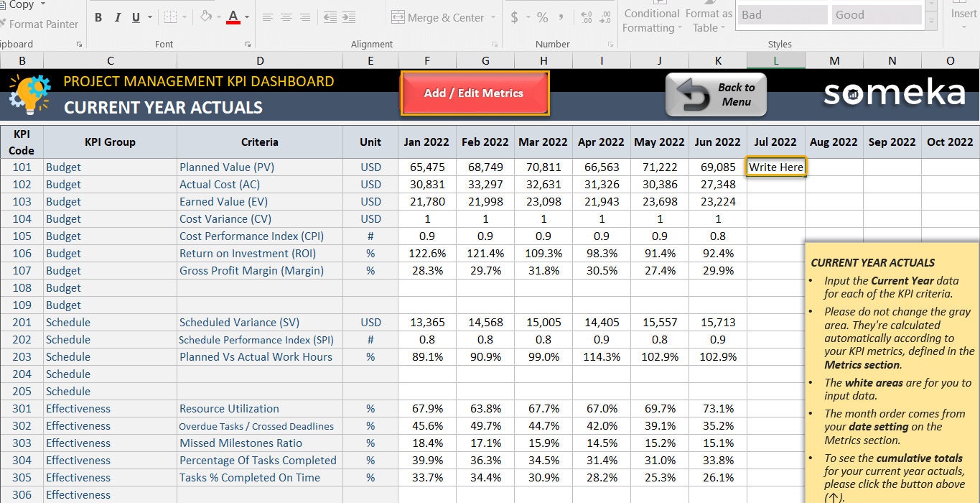The height and width of the screenshot is (503, 980).
Task: Apply Comma Style format
Action: [x=561, y=17]
